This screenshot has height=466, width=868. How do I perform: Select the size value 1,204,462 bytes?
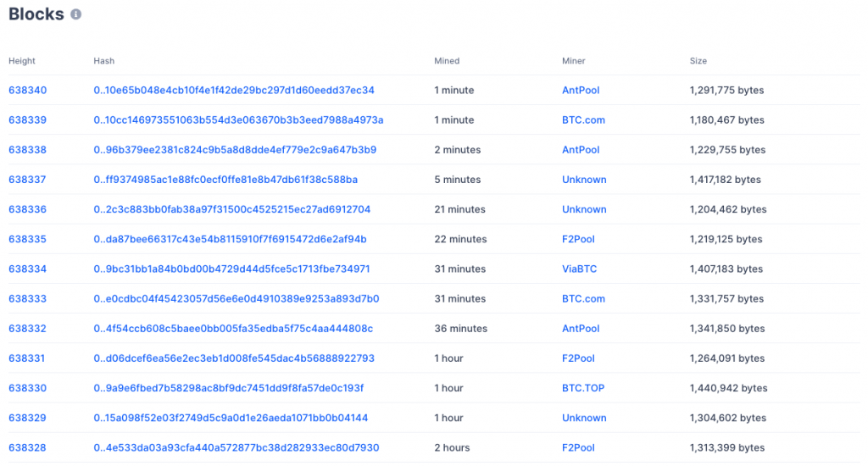coord(728,210)
